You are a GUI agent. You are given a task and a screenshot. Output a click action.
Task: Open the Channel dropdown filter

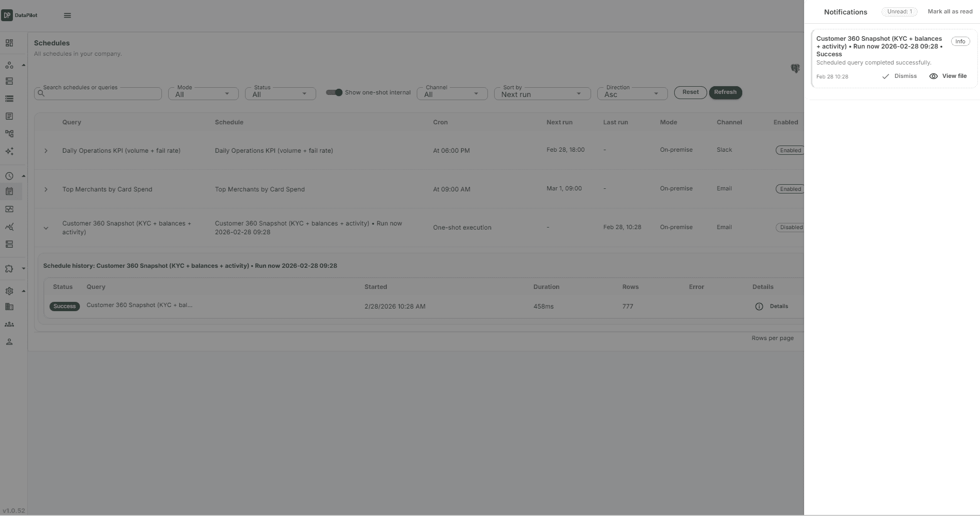click(x=452, y=93)
